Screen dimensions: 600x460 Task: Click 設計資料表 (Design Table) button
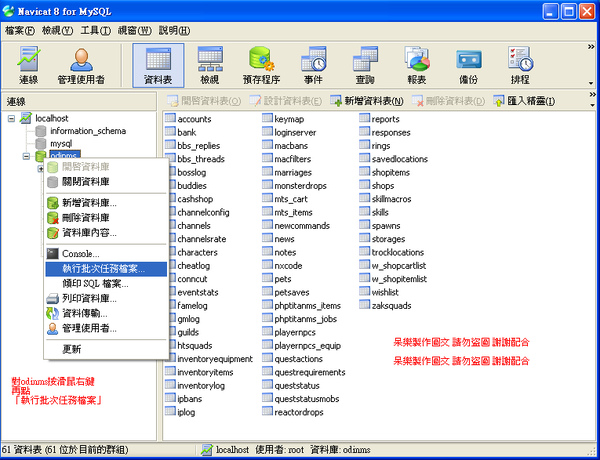285,101
